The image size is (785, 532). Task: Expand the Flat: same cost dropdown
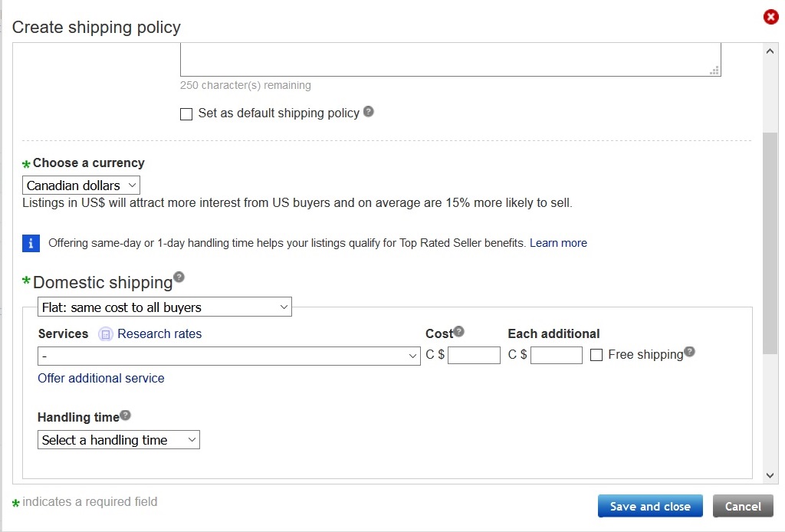pos(165,307)
